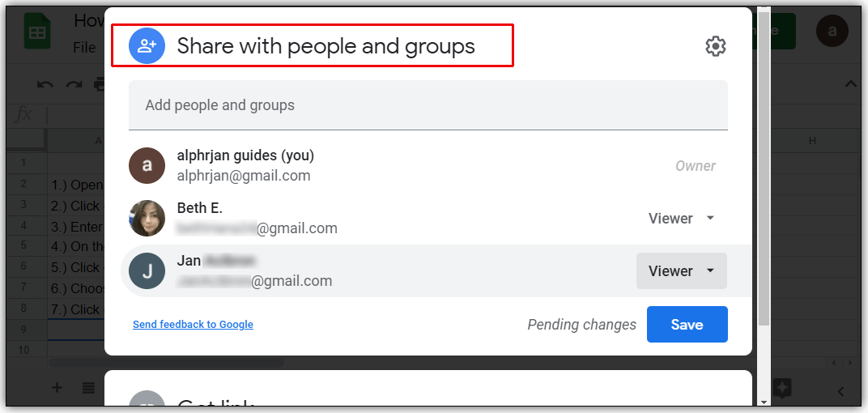The image size is (868, 413).
Task: Open Send feedback to Google link
Action: coord(193,325)
